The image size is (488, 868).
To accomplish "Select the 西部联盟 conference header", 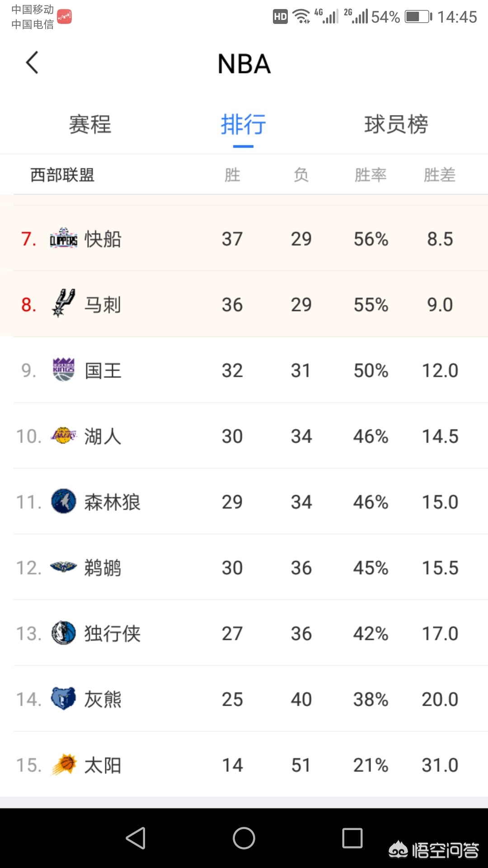I will click(62, 175).
